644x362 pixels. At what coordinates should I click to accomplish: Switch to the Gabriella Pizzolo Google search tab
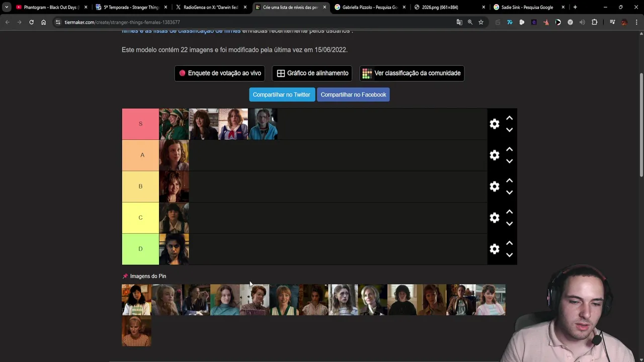(370, 7)
